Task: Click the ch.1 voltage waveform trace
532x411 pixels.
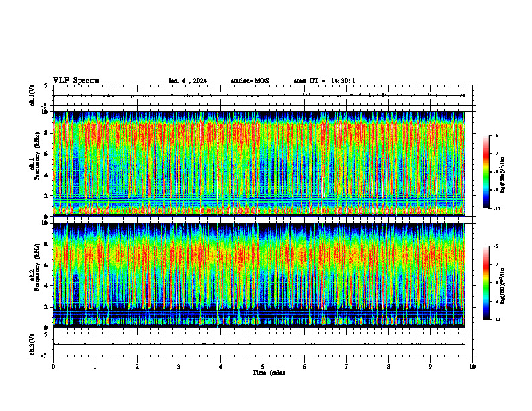Action: click(x=259, y=95)
